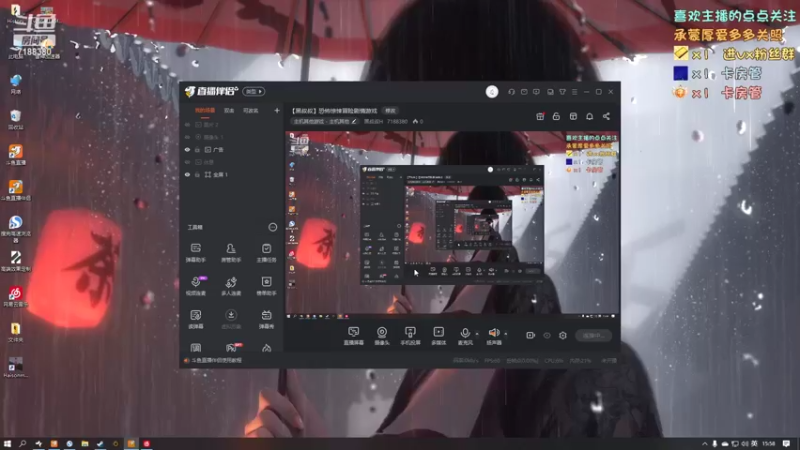Open taskbar search magnifier

coord(22,444)
